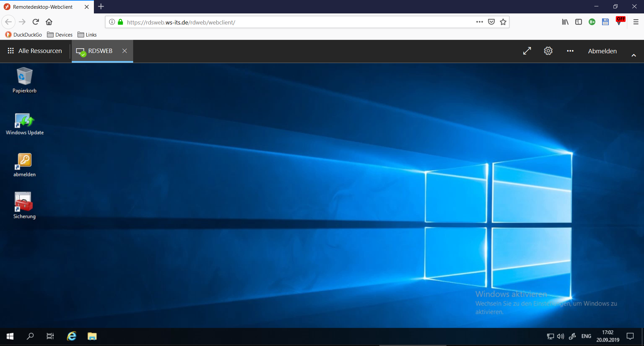644x346 pixels.
Task: Open Alle Ressourcen resource list
Action: (x=35, y=51)
